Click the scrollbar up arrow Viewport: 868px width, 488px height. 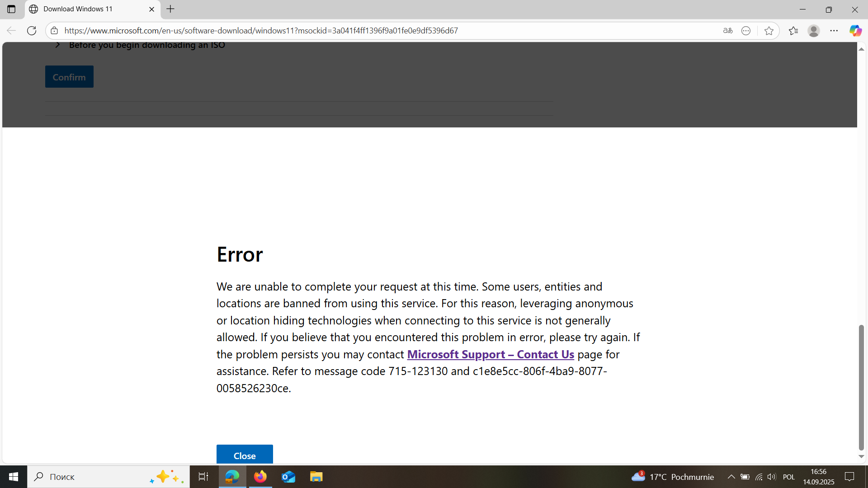[861, 49]
